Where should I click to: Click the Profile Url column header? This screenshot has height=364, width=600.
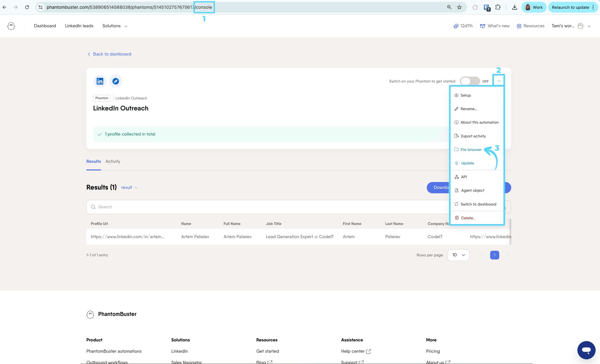click(99, 224)
